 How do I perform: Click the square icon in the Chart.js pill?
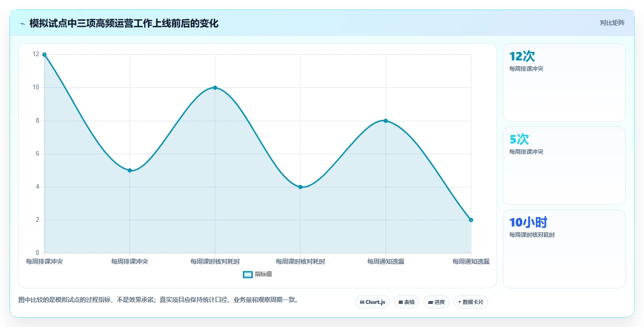click(362, 302)
